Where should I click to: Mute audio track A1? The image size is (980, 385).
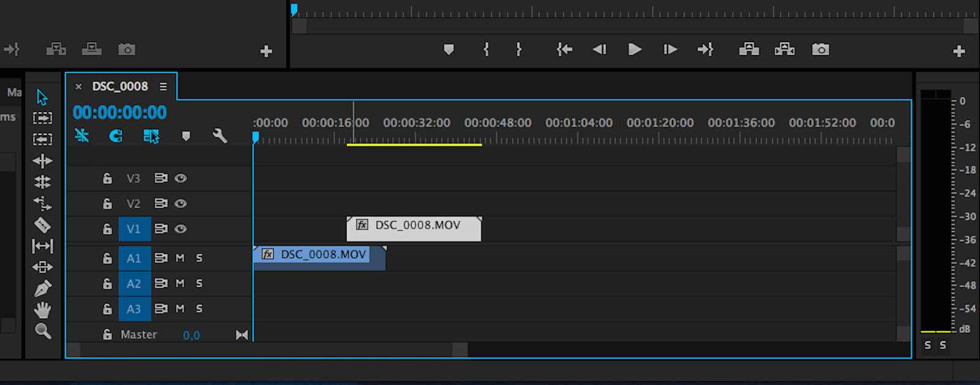[x=180, y=258]
